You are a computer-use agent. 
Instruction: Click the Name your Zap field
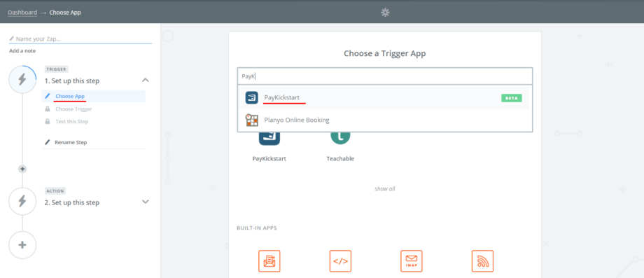coord(80,39)
